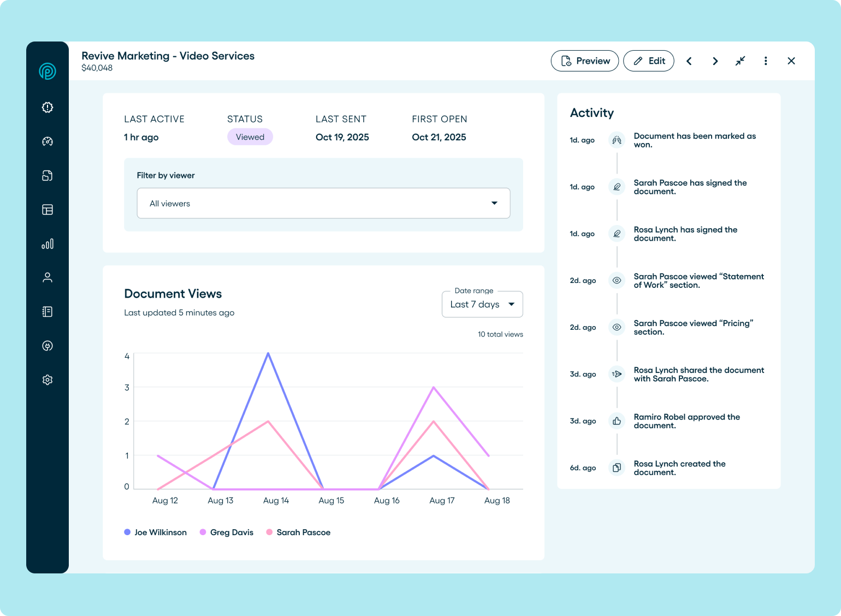Image resolution: width=841 pixels, height=616 pixels.
Task: Toggle the Greg Davis series in the chart
Action: tap(226, 532)
